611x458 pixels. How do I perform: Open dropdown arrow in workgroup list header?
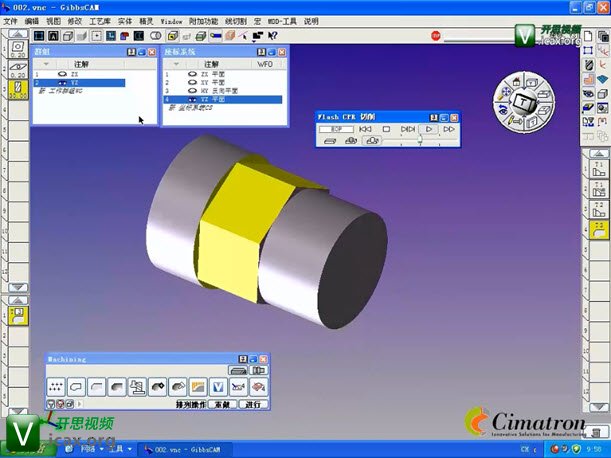46,64
